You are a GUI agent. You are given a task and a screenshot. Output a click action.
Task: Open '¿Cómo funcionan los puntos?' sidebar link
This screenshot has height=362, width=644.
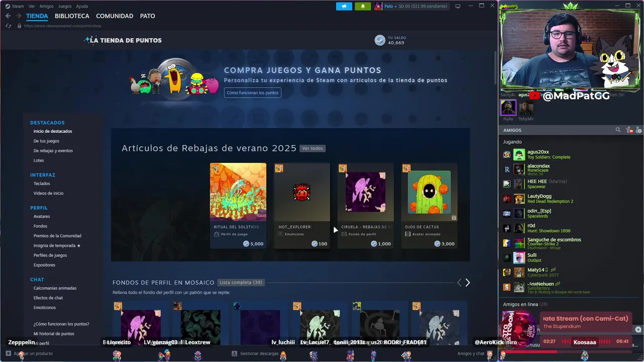pos(61,324)
